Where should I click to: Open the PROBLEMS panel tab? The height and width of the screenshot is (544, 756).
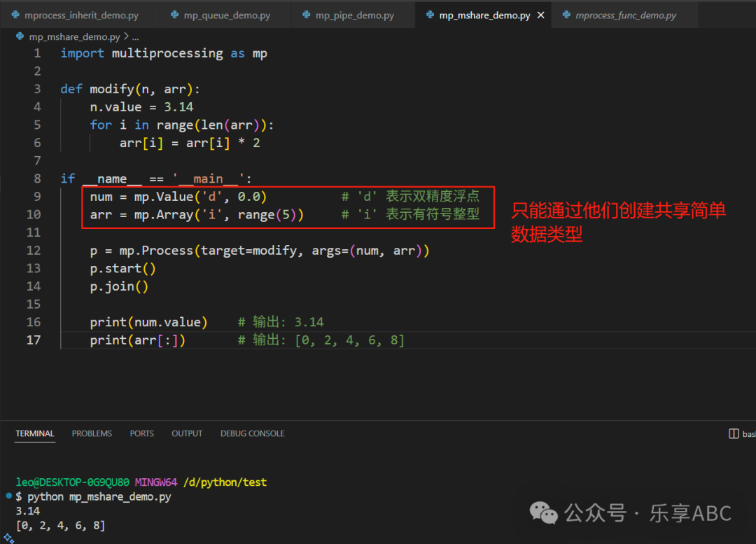coord(92,433)
